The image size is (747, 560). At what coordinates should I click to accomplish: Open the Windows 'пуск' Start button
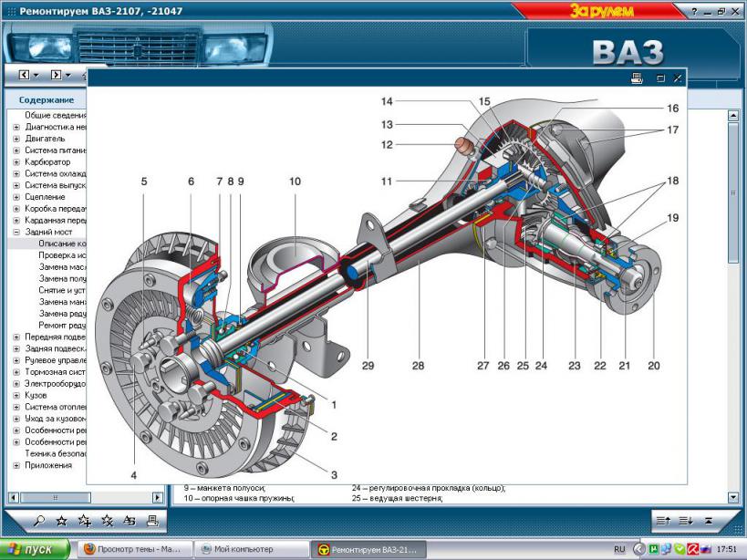(35, 550)
